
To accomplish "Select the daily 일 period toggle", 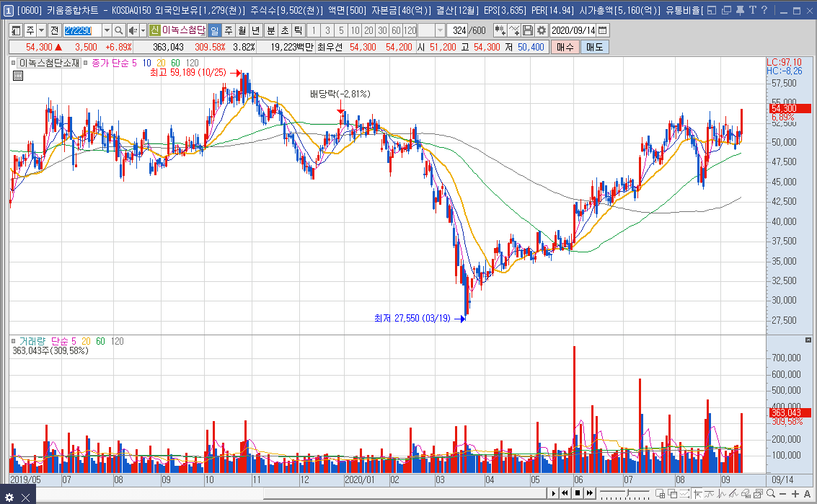I will pyautogui.click(x=214, y=31).
